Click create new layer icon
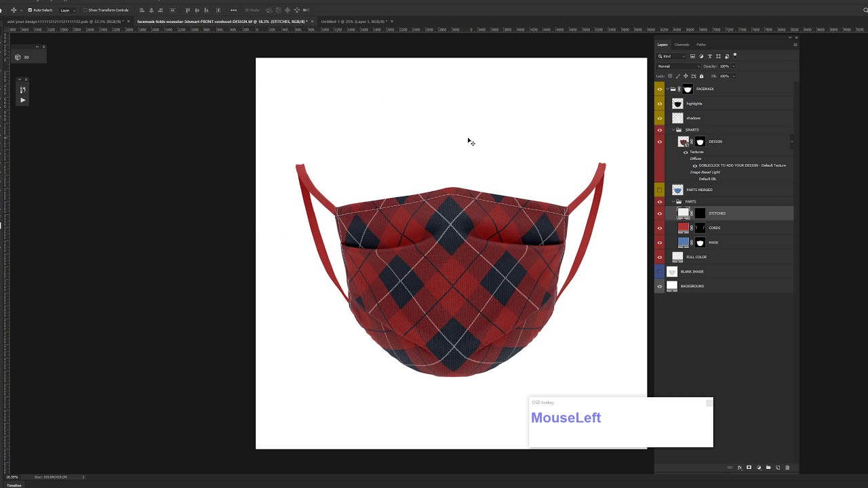Image resolution: width=868 pixels, height=488 pixels. click(778, 468)
